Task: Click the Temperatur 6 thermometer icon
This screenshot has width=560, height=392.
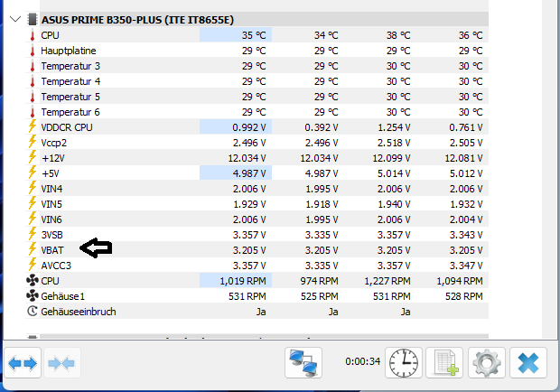Action: pyautogui.click(x=33, y=112)
